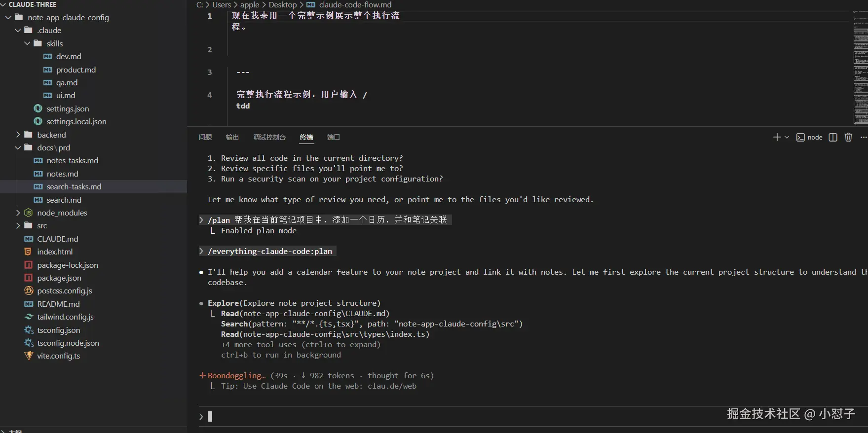
Task: Expand the src folder
Action: tap(18, 225)
